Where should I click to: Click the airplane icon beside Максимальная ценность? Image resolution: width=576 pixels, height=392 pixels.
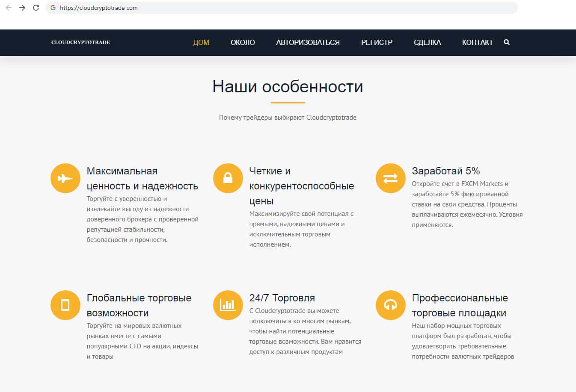65,178
